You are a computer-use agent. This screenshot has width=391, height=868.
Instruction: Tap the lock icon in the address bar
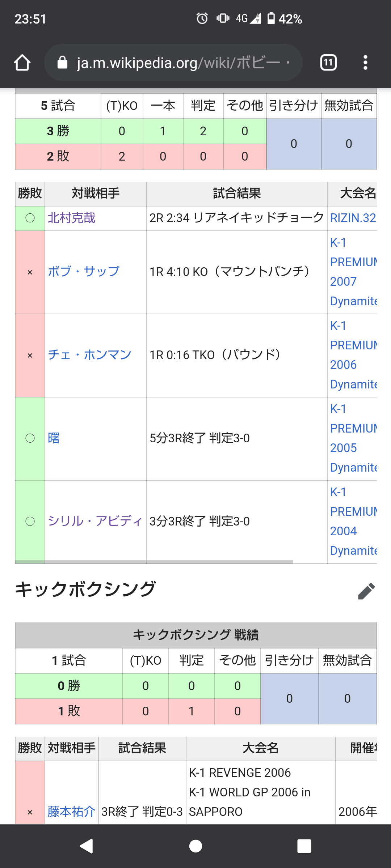pos(63,63)
